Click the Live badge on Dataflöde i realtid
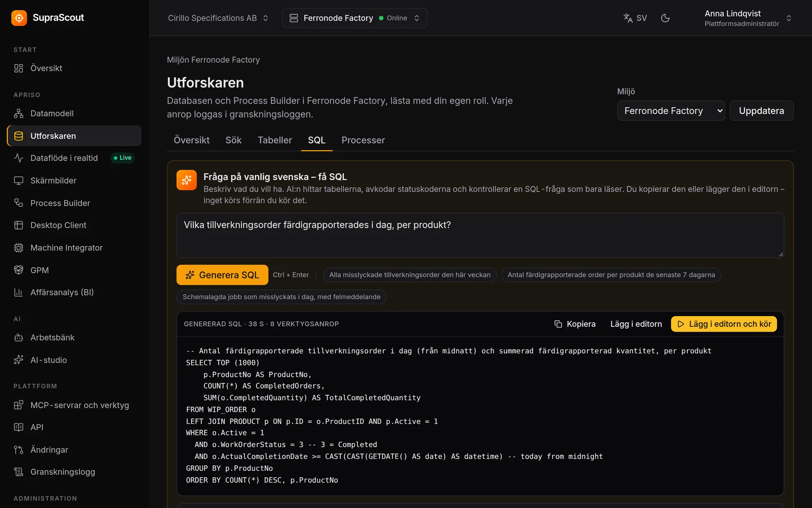The width and height of the screenshot is (812, 508). click(x=123, y=158)
